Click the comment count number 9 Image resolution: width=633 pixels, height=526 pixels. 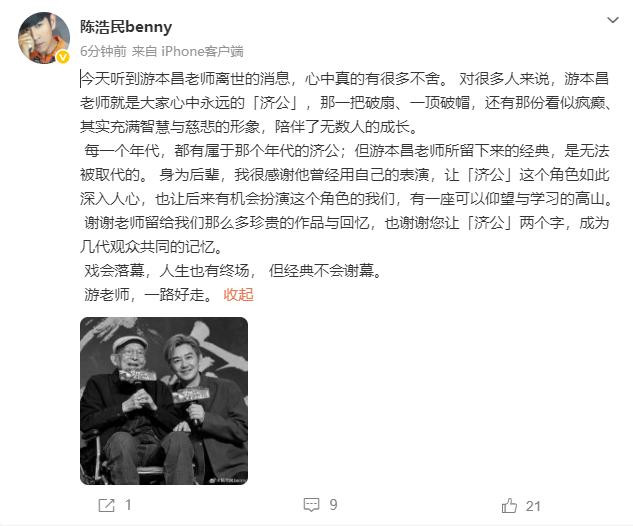click(333, 505)
